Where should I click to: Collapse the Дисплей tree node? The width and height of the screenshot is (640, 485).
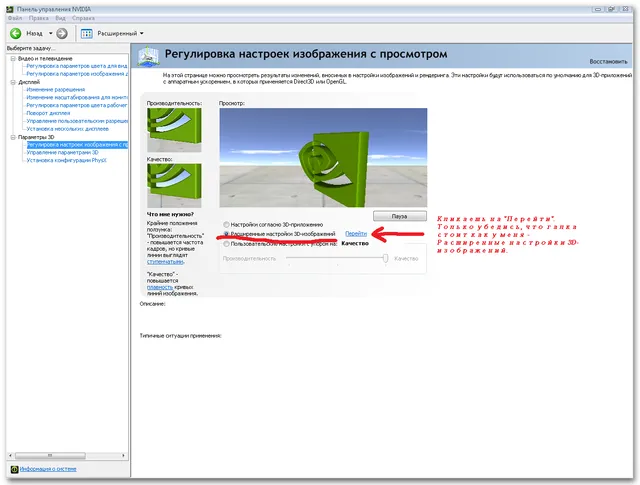[x=13, y=82]
